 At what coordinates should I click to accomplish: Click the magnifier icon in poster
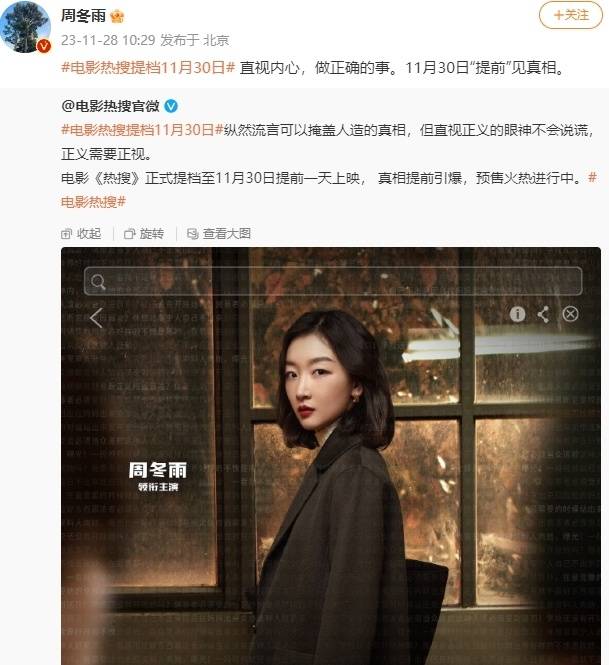[98, 282]
